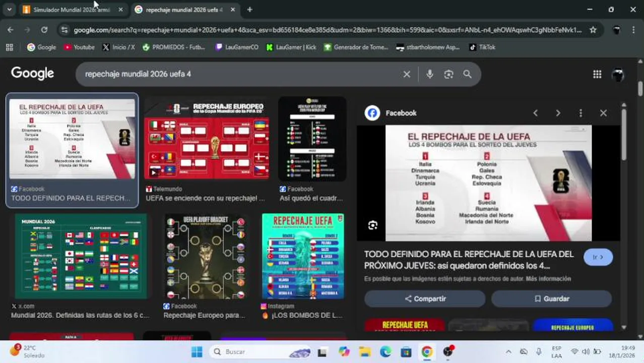
Task: Open the Youtube bookmark
Action: pyautogui.click(x=79, y=47)
